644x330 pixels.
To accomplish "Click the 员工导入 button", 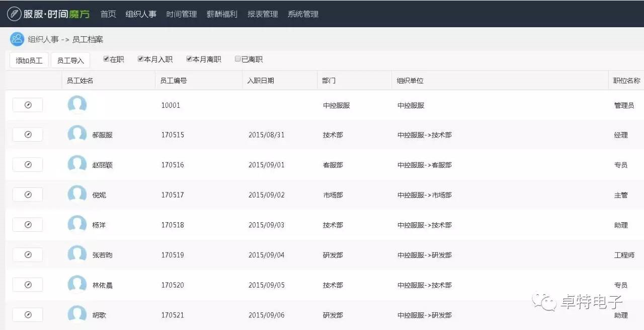I will (x=70, y=60).
